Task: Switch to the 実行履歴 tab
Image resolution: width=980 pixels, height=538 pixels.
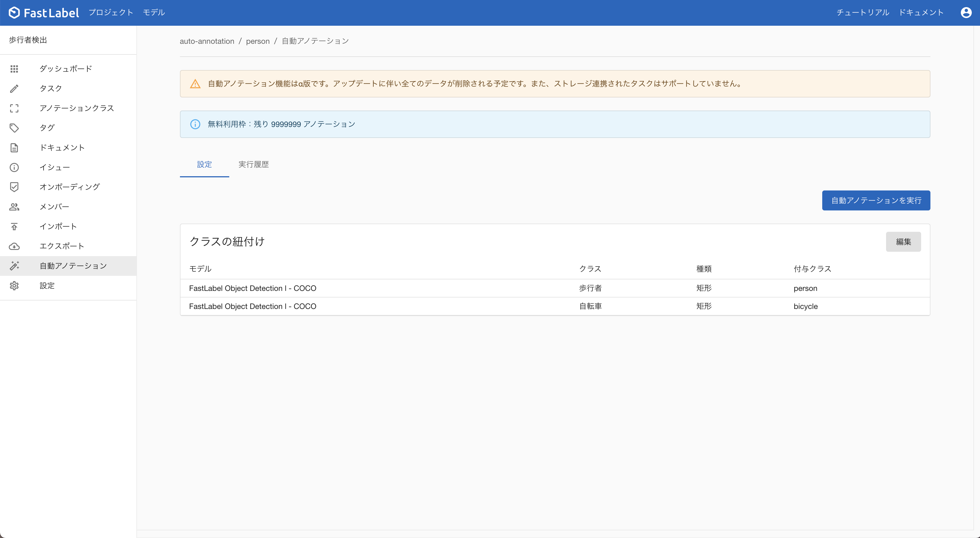Action: tap(253, 164)
